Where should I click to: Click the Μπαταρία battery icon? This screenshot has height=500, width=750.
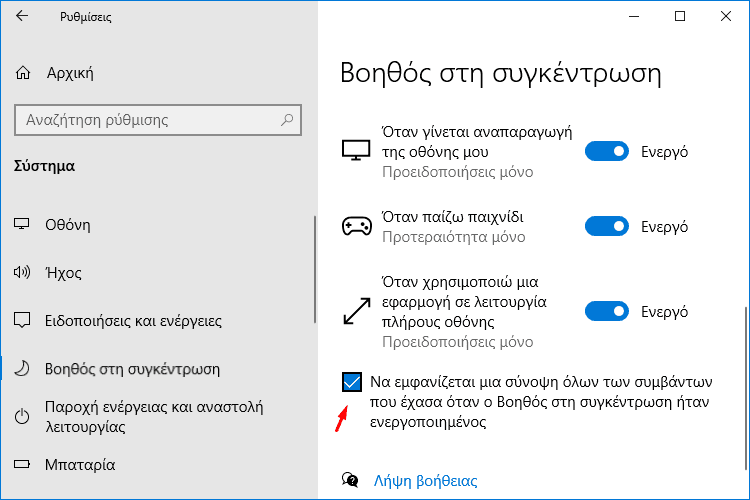pyautogui.click(x=22, y=464)
